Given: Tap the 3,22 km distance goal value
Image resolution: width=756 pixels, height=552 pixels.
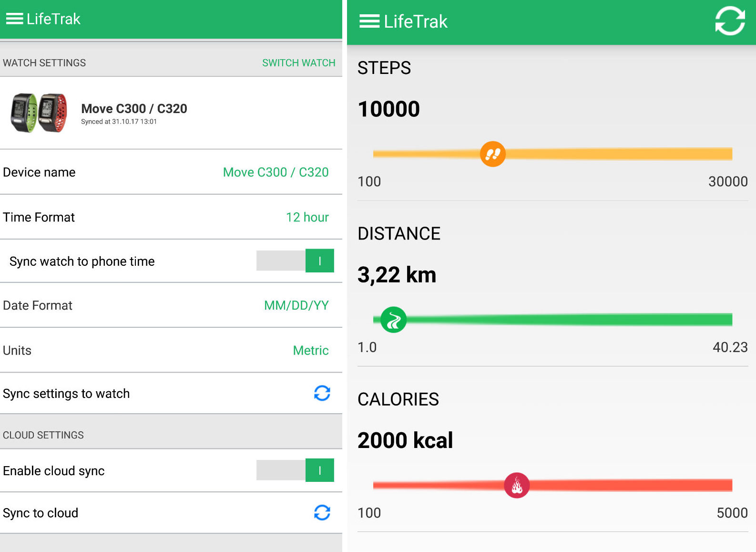Looking at the screenshot, I should point(397,275).
